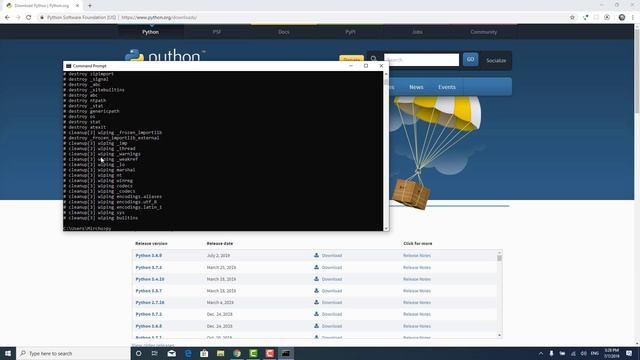The height and width of the screenshot is (360, 640).
Task: Click the GO search button
Action: point(471,59)
